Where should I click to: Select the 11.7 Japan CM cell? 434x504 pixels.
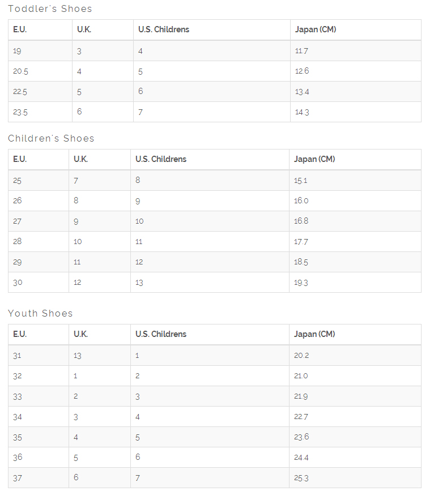pyautogui.click(x=301, y=51)
